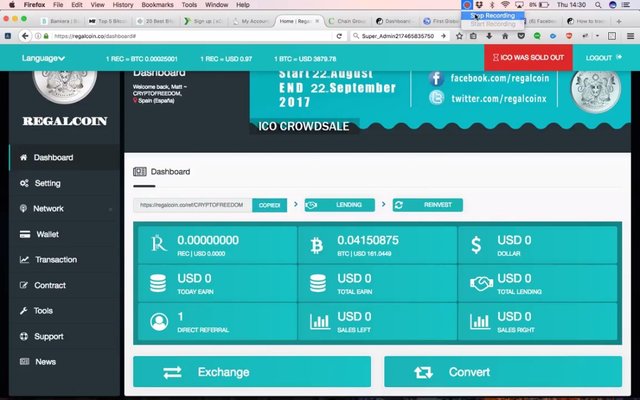Open the News page
Viewport: 640px width, 400px height.
[x=64, y=362]
